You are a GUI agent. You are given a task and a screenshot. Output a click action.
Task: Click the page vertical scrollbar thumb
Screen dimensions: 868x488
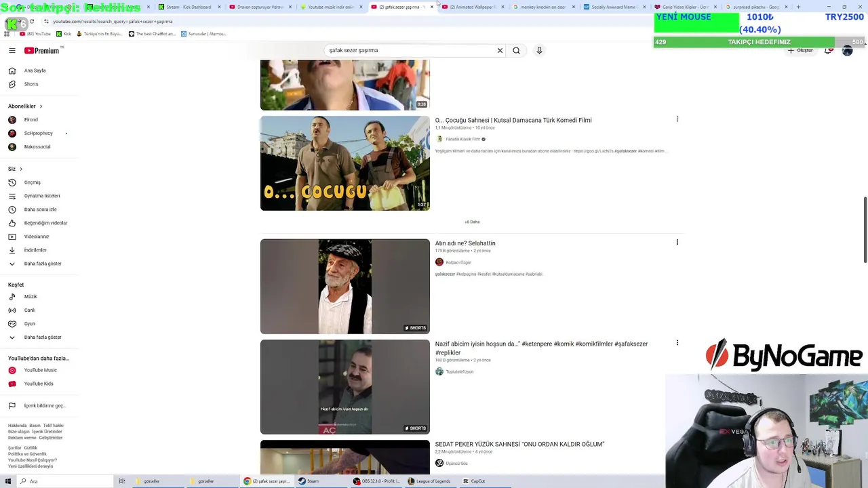tap(865, 230)
